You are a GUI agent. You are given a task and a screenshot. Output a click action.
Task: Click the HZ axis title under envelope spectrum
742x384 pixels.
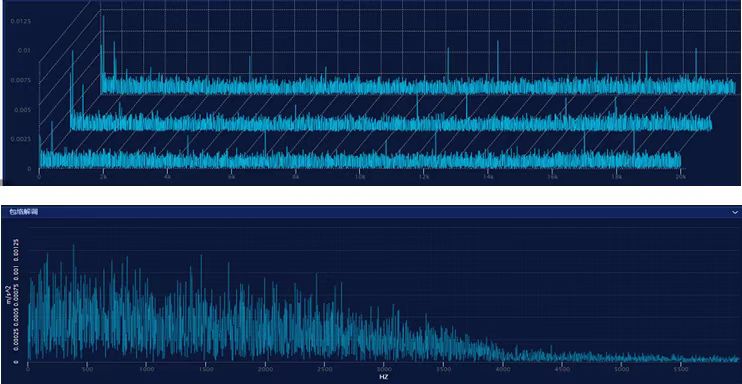[384, 377]
